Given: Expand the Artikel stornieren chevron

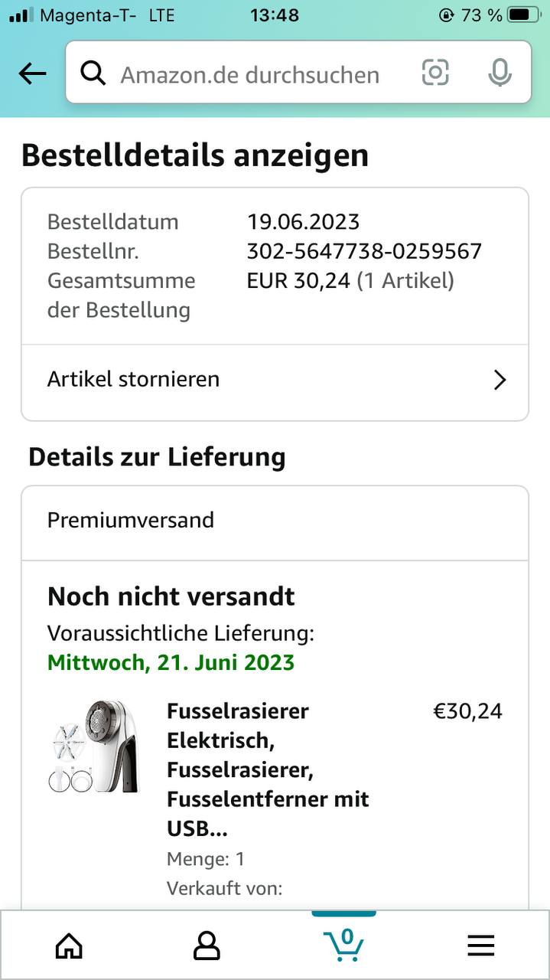Looking at the screenshot, I should tap(500, 380).
